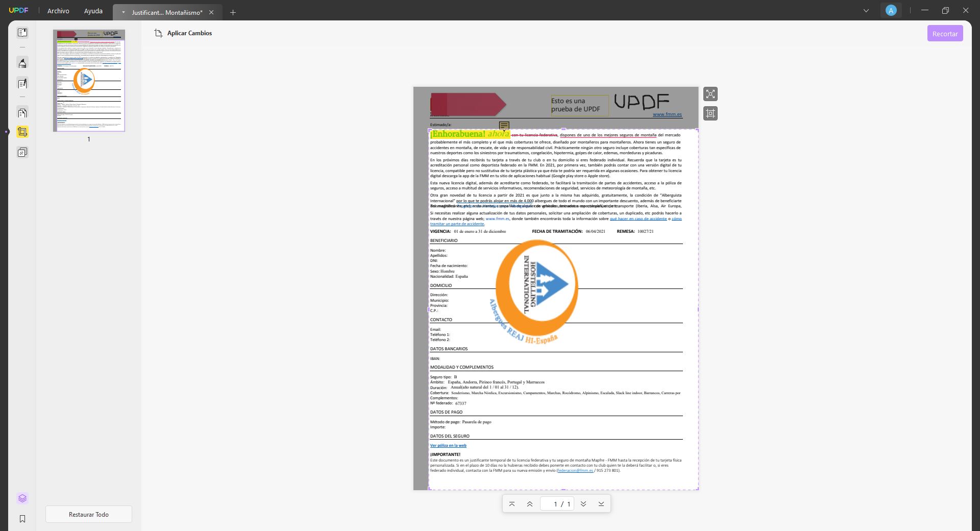Open the Bookmarks panel icon
The height and width of the screenshot is (531, 980).
[x=22, y=519]
